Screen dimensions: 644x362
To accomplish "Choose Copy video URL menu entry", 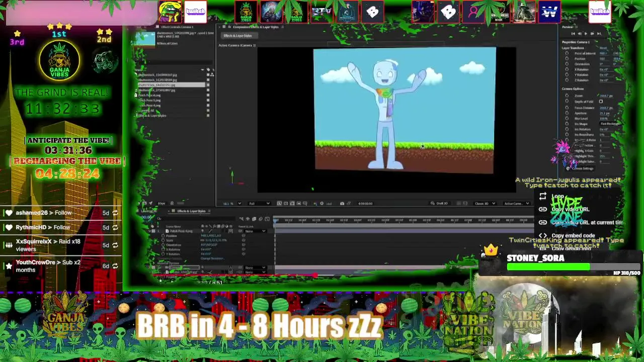I will click(570, 209).
